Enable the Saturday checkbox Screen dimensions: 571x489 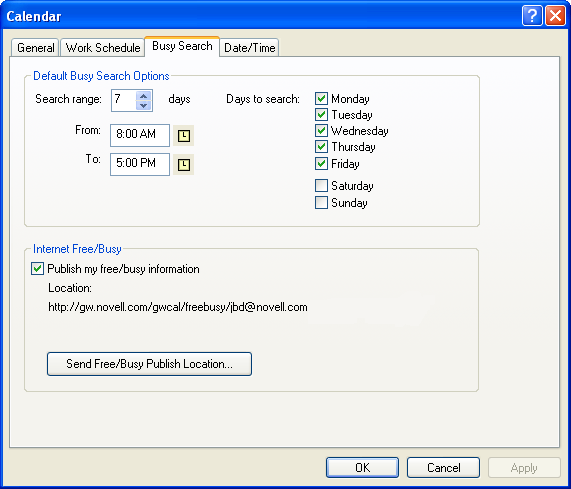coord(321,185)
